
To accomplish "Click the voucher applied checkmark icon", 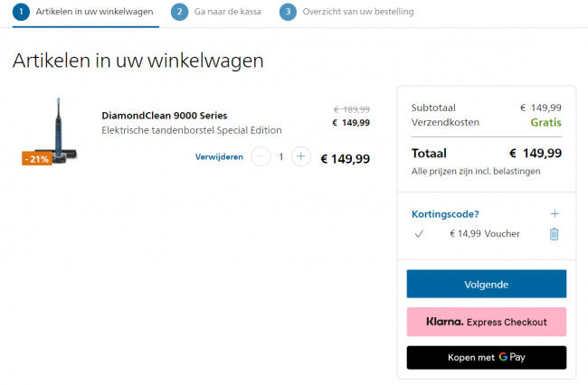I will pyautogui.click(x=419, y=234).
